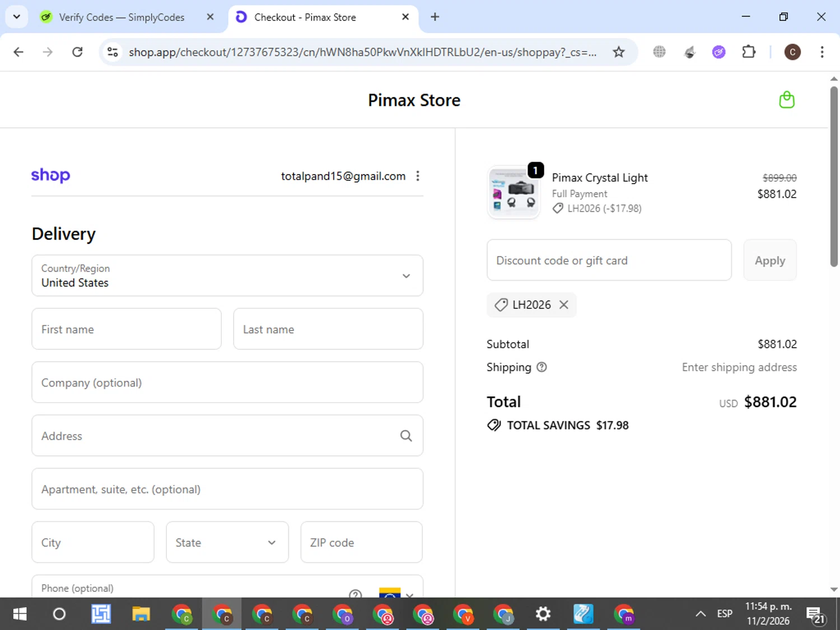The width and height of the screenshot is (840, 630).
Task: Click the 'LH2026 (-$17.98)' discount text
Action: 604,208
